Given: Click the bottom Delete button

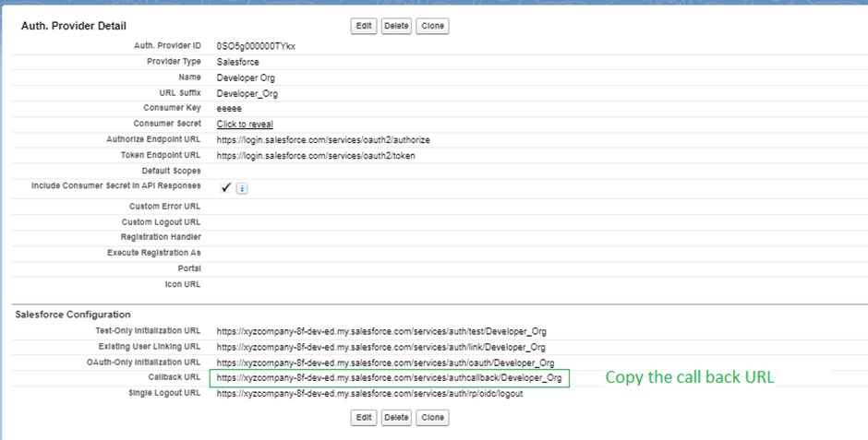Looking at the screenshot, I should click(x=396, y=417).
